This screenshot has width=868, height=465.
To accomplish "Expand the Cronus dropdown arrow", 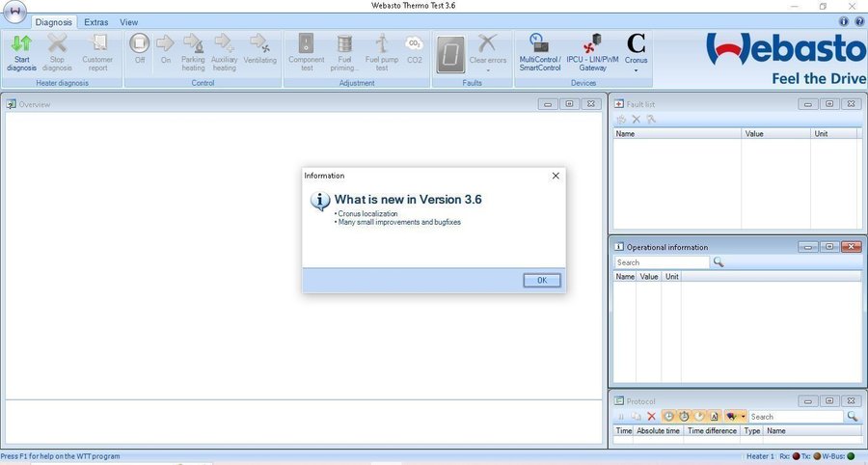I will pos(637,70).
